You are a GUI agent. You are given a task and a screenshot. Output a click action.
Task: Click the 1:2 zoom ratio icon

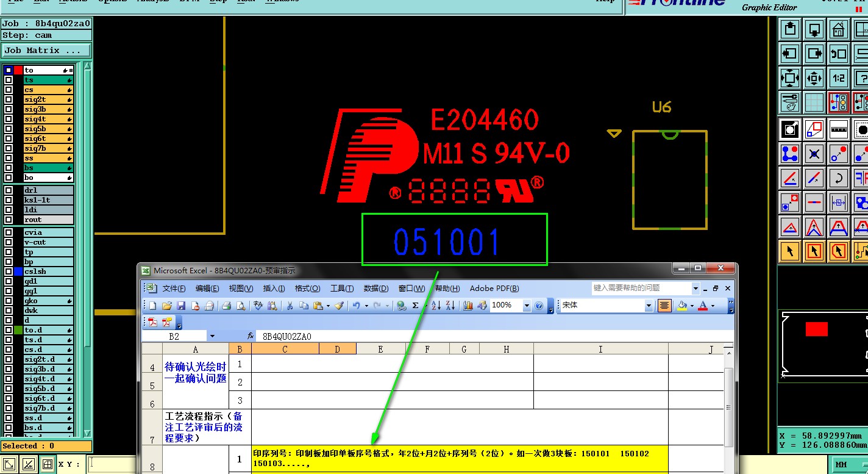pyautogui.click(x=839, y=78)
